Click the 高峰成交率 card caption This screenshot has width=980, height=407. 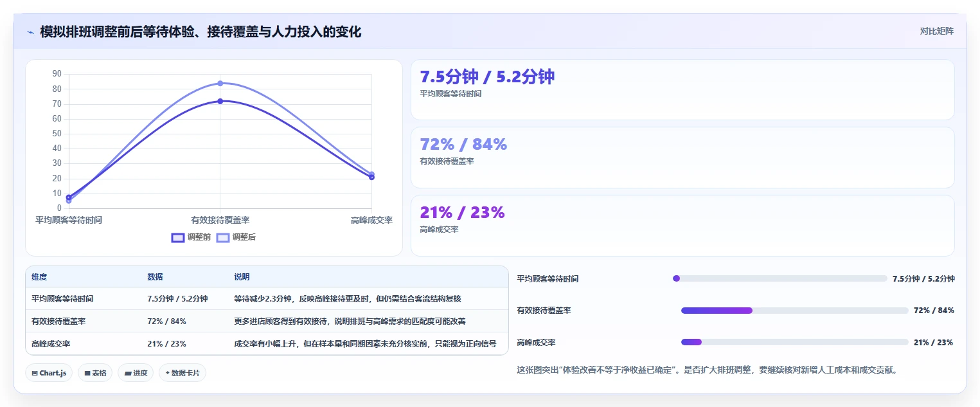(x=439, y=230)
